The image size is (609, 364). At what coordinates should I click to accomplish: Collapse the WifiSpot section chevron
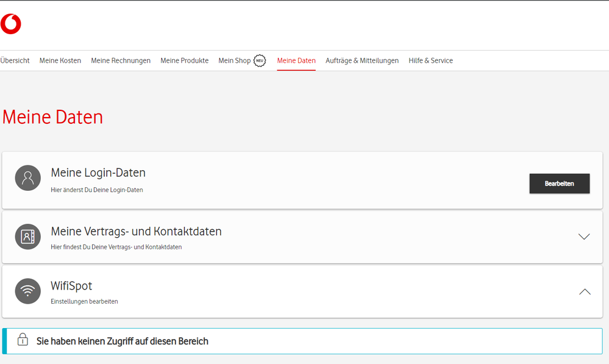[x=585, y=291]
